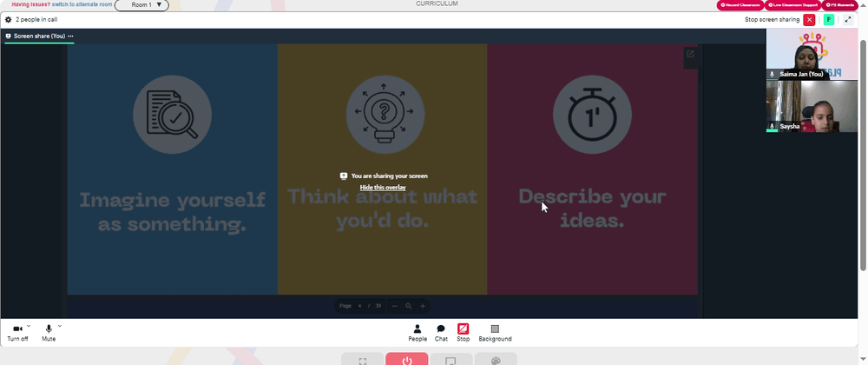Open the color palette button below call
The image size is (868, 365).
click(x=496, y=360)
